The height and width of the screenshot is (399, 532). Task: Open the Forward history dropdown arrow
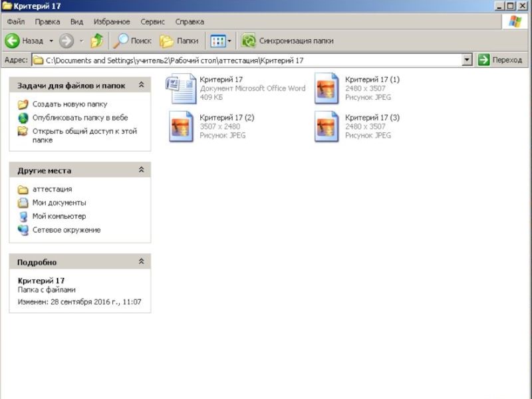pyautogui.click(x=81, y=41)
